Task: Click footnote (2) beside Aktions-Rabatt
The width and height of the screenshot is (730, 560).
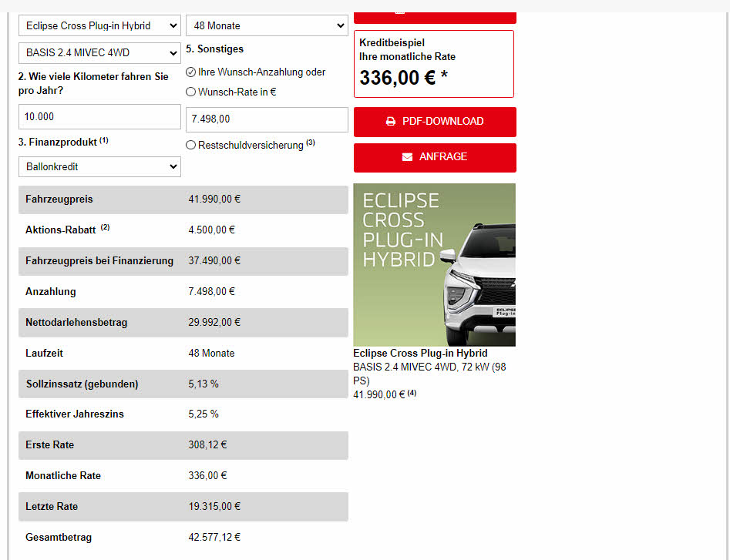Action: click(105, 227)
